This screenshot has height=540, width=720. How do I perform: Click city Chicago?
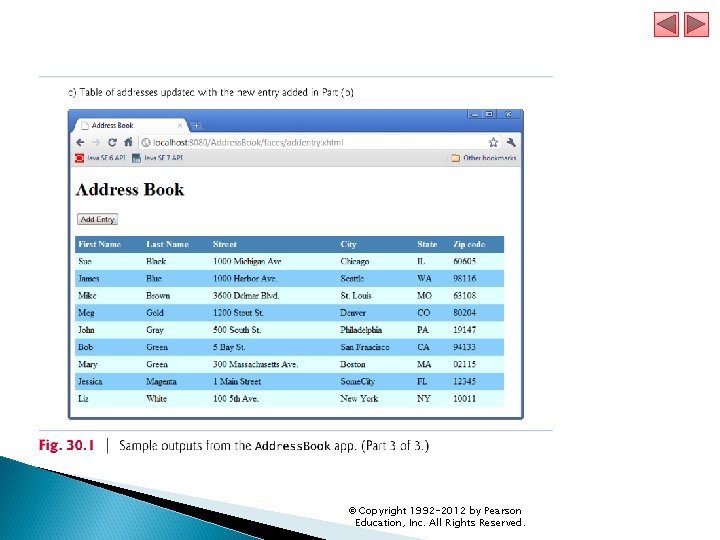click(x=354, y=261)
